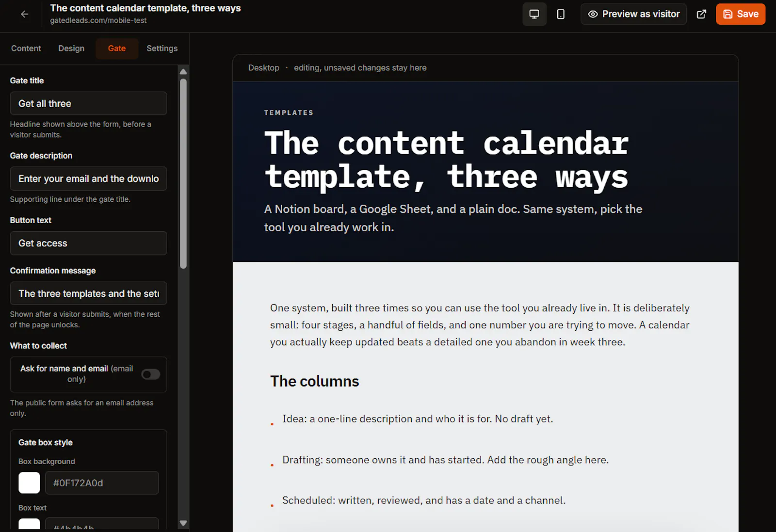This screenshot has height=532, width=776.
Task: Click the 'What to collect' label
Action: point(38,346)
